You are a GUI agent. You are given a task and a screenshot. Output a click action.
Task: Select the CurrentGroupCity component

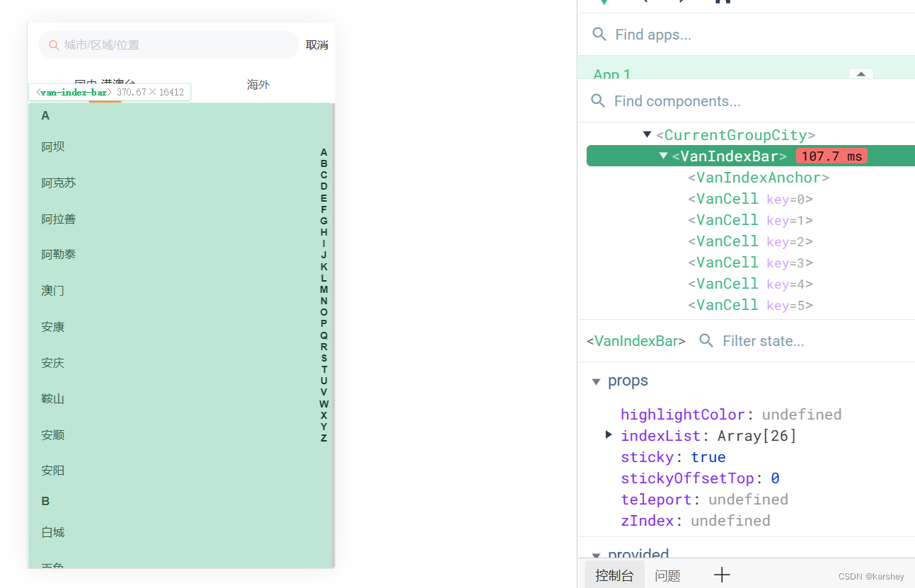[736, 135]
